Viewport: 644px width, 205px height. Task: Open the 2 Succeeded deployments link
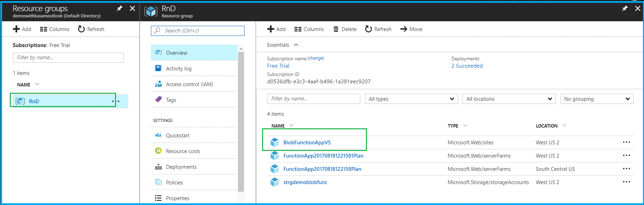pyautogui.click(x=467, y=66)
